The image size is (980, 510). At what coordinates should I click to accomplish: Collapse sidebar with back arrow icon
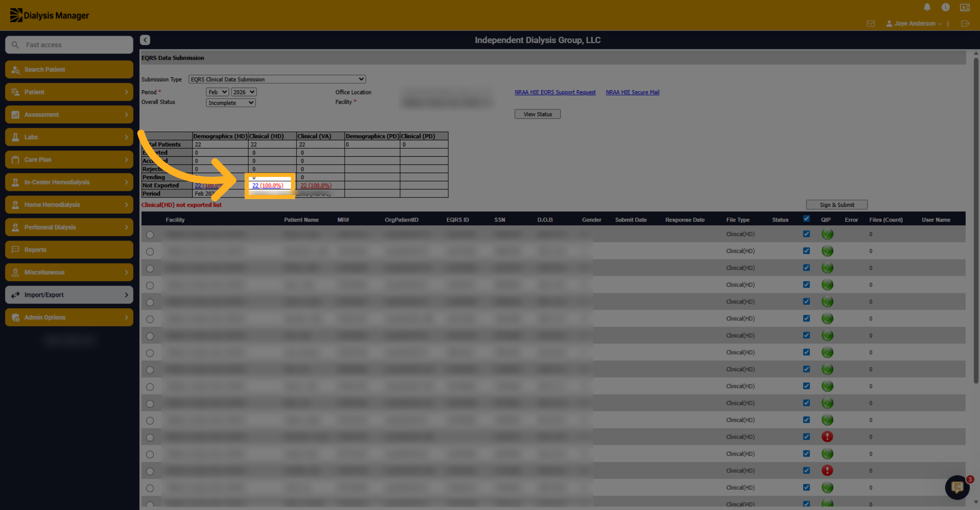pos(145,40)
